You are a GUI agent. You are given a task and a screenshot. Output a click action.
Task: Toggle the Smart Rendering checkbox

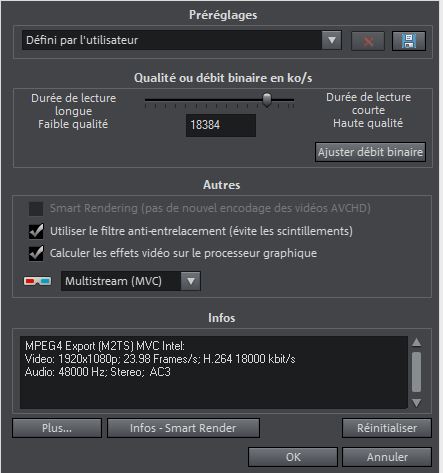tap(36, 209)
